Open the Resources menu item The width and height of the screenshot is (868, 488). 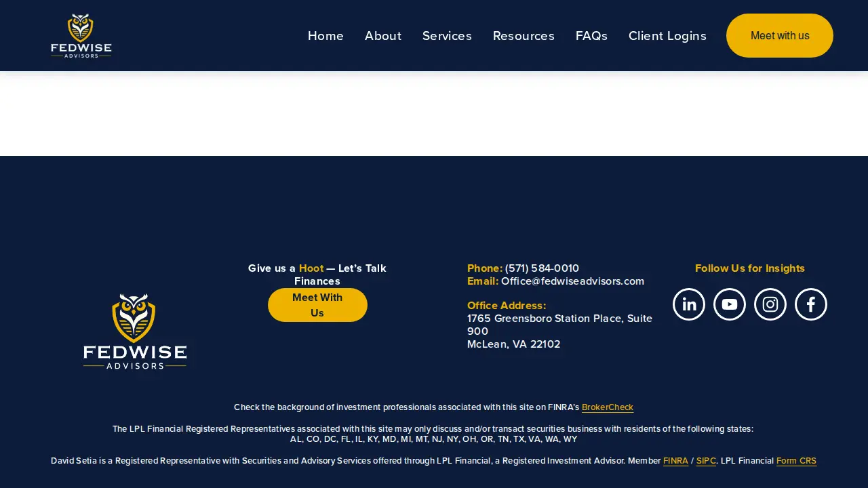pos(524,36)
